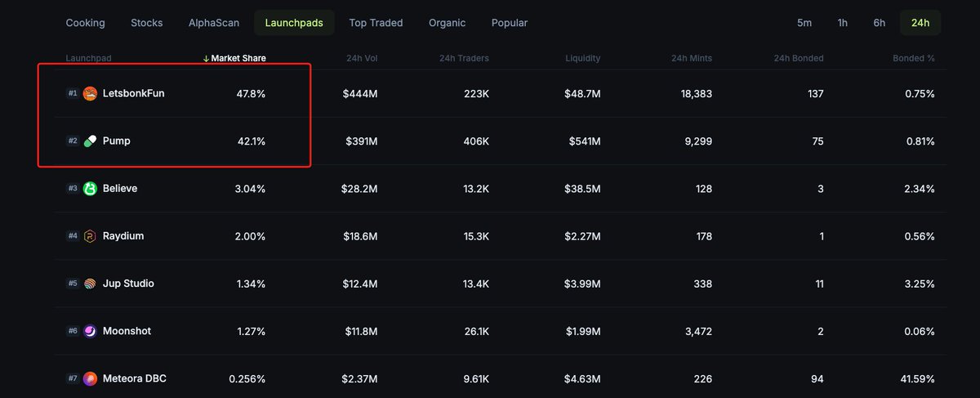This screenshot has width=980, height=398.
Task: Select the 5m timeframe
Action: click(804, 23)
